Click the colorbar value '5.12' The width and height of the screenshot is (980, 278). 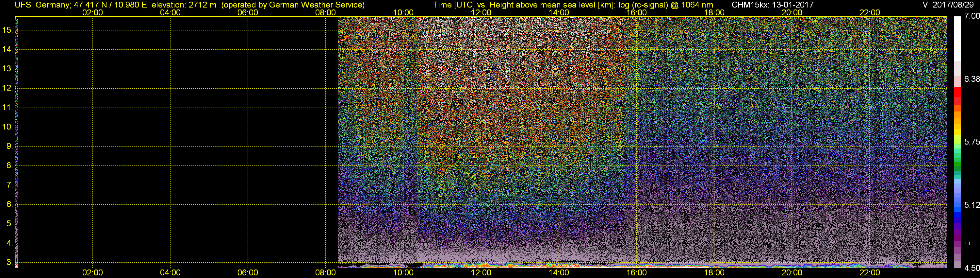(x=972, y=205)
